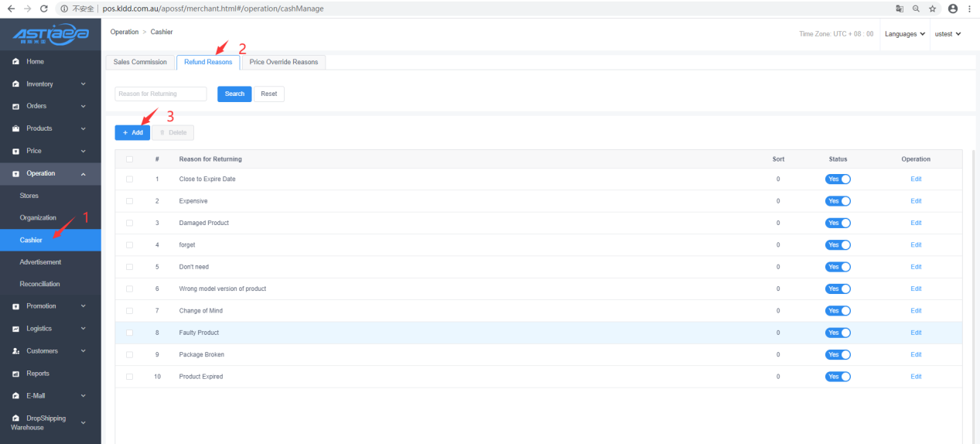Screen dimensions: 980x444
Task: Click the Home icon in sidebar
Action: coord(15,62)
